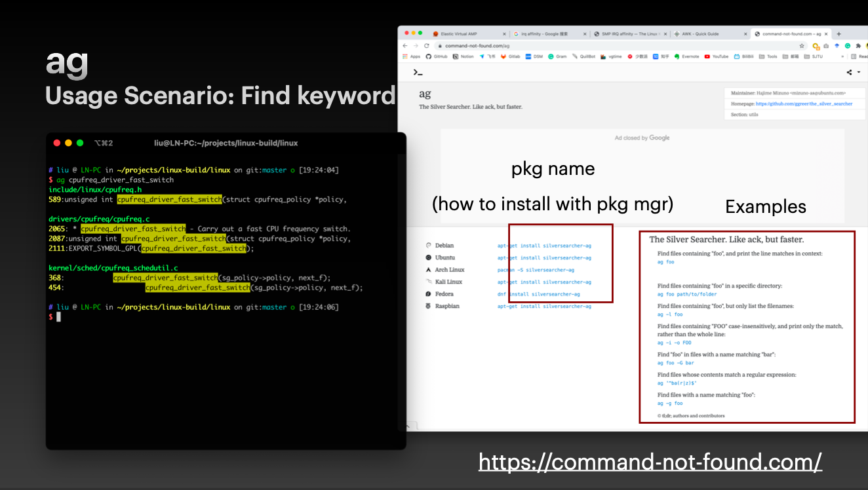868x490 pixels.
Task: Open the Gitlab bookmark
Action: point(510,56)
